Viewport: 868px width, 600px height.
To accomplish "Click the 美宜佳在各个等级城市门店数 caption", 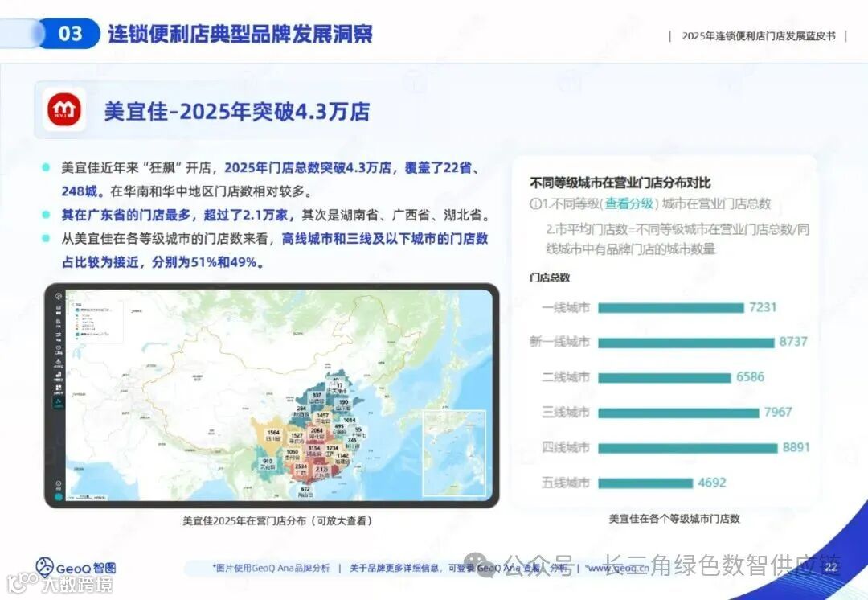I will (x=674, y=519).
